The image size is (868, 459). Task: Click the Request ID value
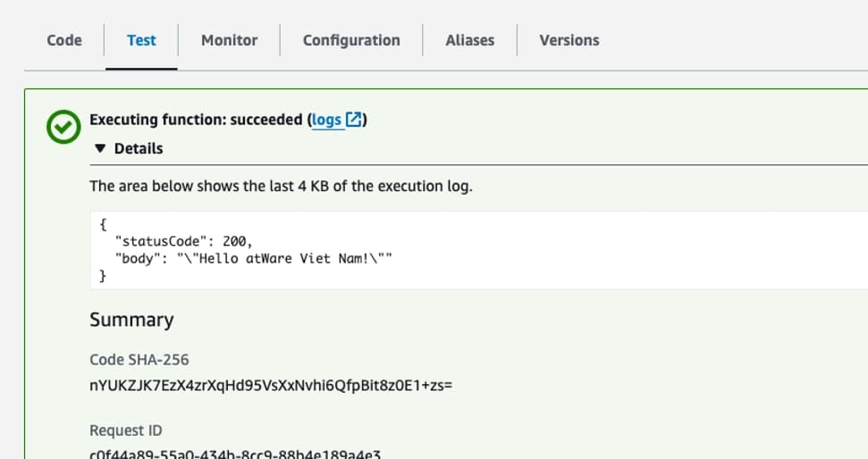click(x=235, y=454)
